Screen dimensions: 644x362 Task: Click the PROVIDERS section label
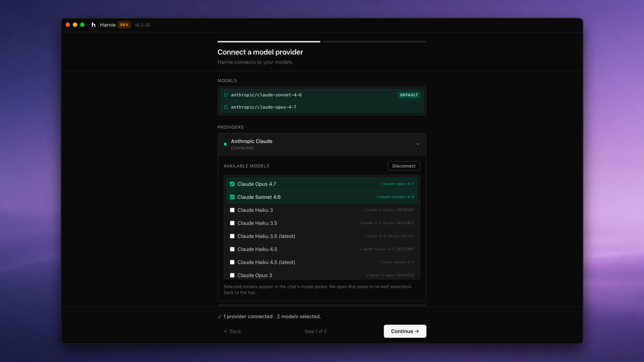click(x=230, y=127)
